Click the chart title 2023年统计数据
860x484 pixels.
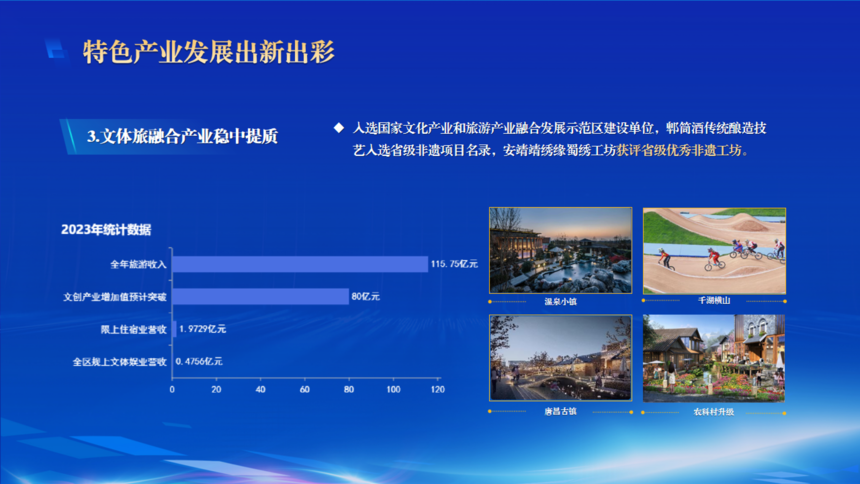point(106,229)
